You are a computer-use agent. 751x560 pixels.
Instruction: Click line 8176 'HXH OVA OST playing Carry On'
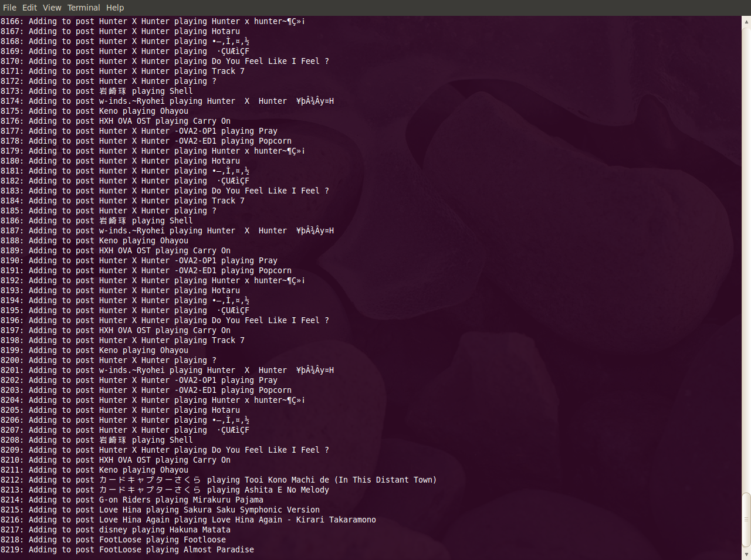[165, 121]
